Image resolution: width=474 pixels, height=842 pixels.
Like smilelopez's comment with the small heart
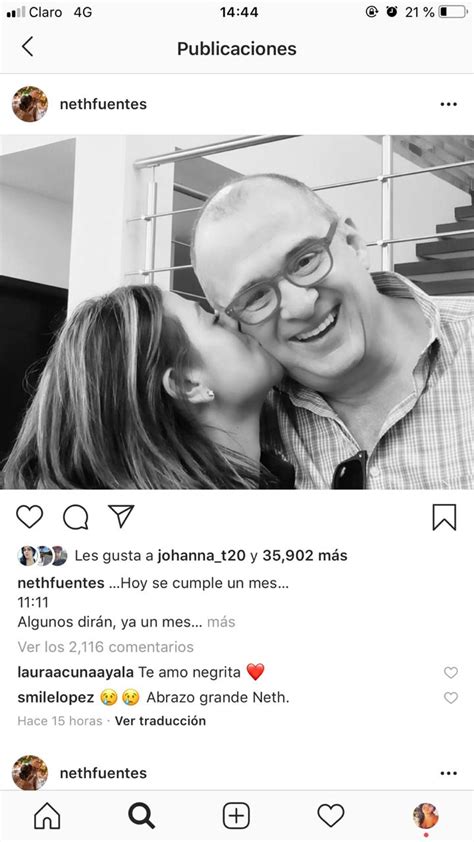coord(451,698)
